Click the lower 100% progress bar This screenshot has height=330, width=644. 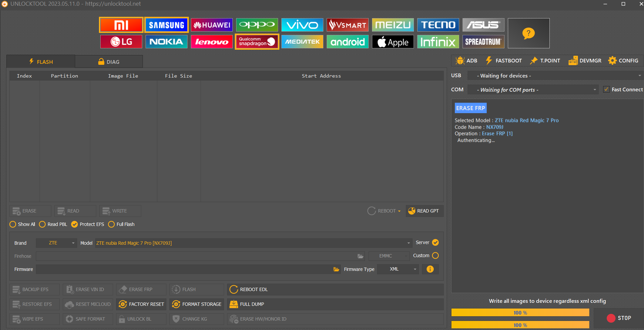[x=520, y=325]
